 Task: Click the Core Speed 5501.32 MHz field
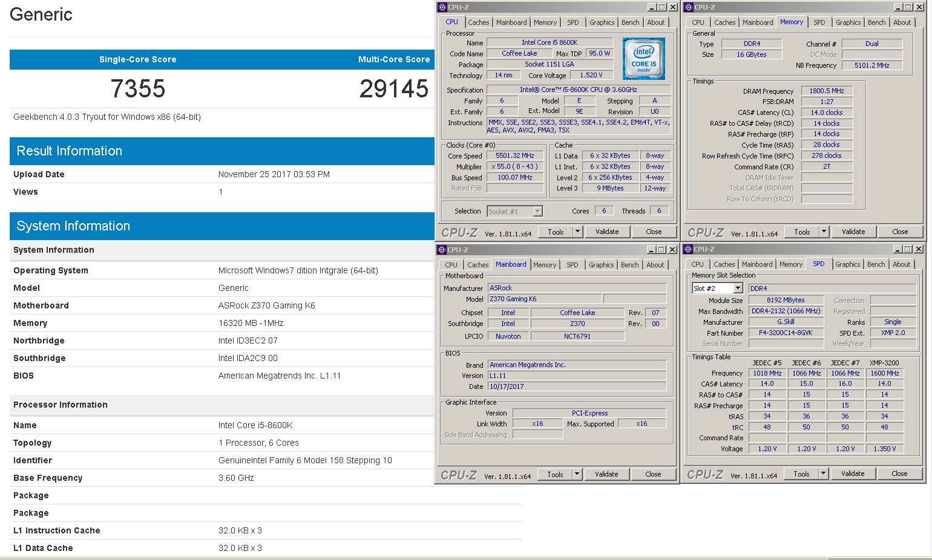click(x=515, y=156)
